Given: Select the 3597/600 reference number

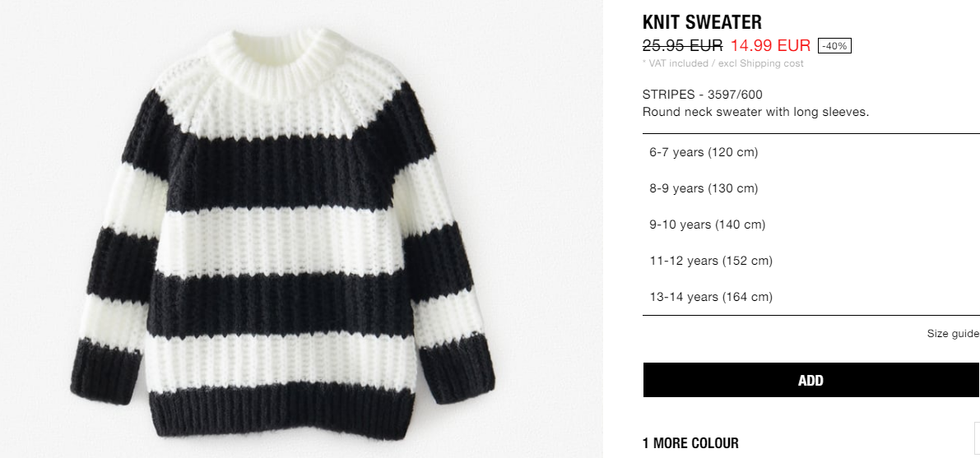Looking at the screenshot, I should (735, 95).
